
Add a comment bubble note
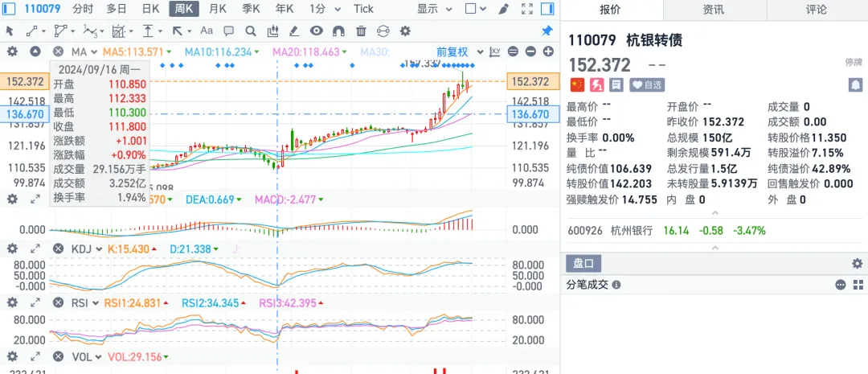coord(228,31)
